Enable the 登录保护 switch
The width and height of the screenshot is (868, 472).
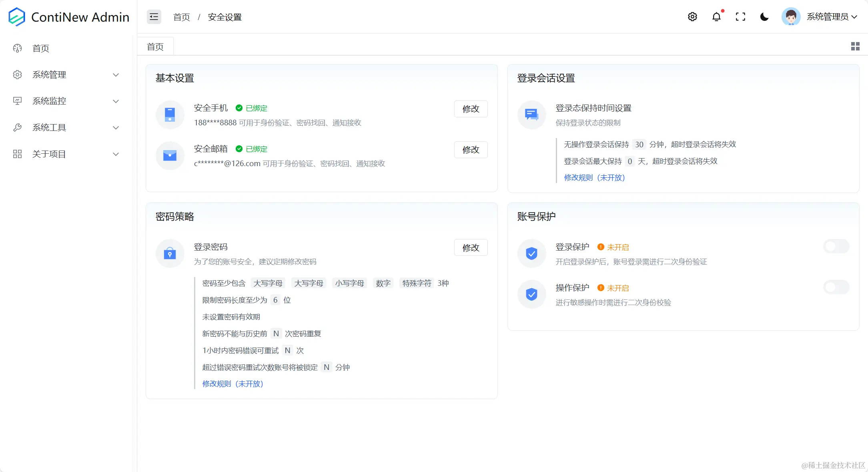pos(836,246)
